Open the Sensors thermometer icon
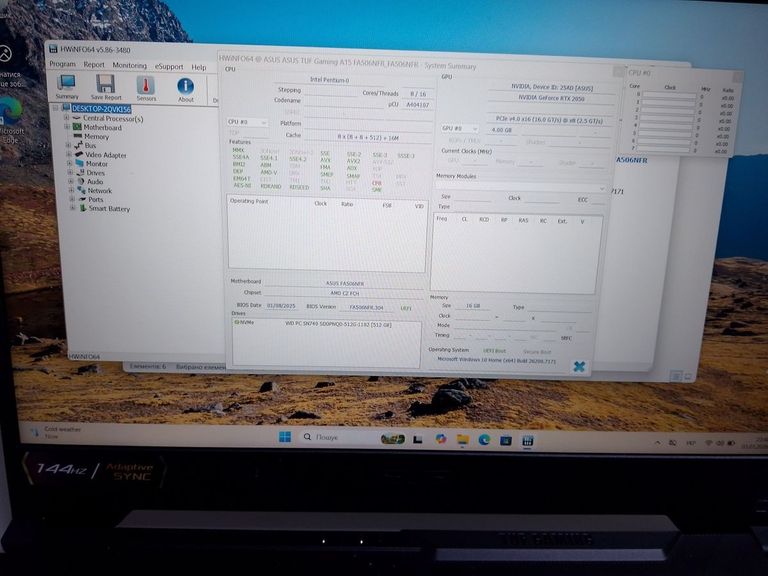 click(x=146, y=87)
